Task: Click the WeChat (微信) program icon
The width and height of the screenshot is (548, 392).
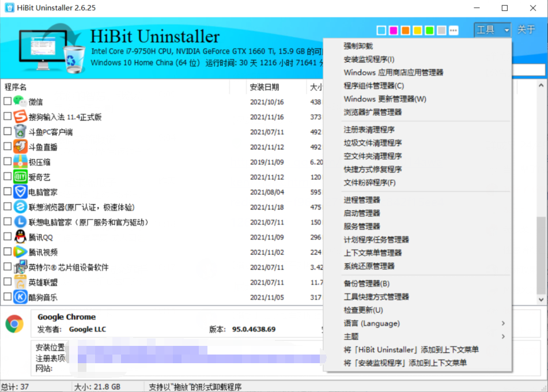Action: 20,101
